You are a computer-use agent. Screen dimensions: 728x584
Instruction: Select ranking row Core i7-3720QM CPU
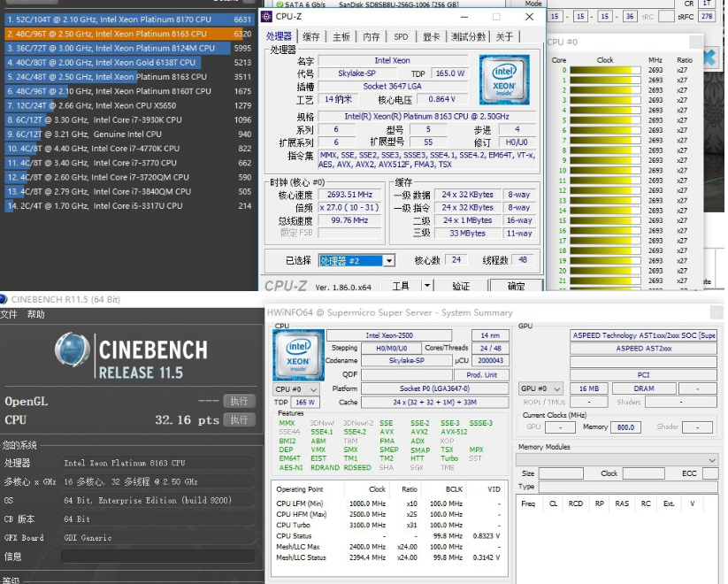coord(128,177)
